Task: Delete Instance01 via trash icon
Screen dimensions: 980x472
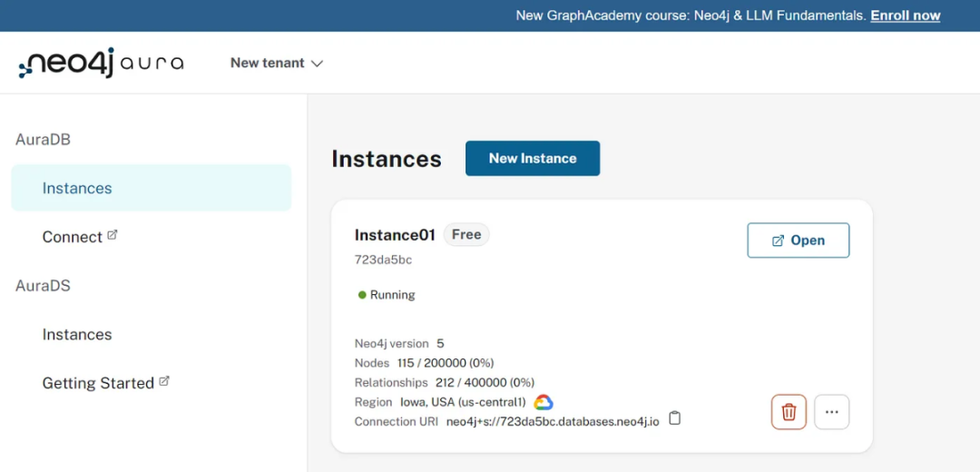Action: coord(789,412)
